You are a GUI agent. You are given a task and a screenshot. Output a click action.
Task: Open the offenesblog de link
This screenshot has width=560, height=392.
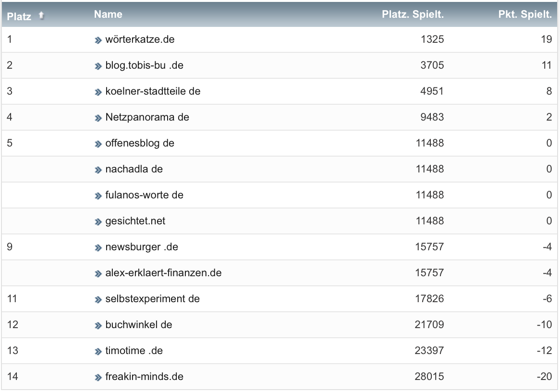point(140,143)
